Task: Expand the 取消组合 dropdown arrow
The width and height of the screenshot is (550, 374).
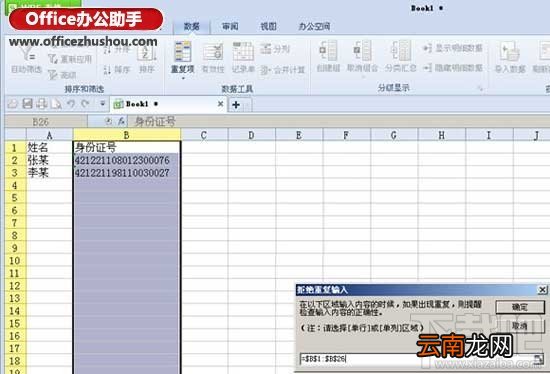Action: point(363,76)
